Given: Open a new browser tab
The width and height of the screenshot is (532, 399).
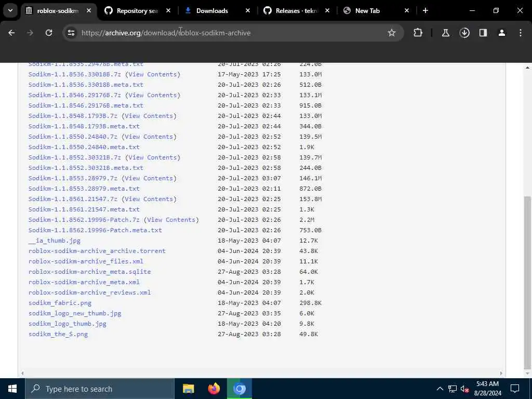Looking at the screenshot, I should click(425, 11).
